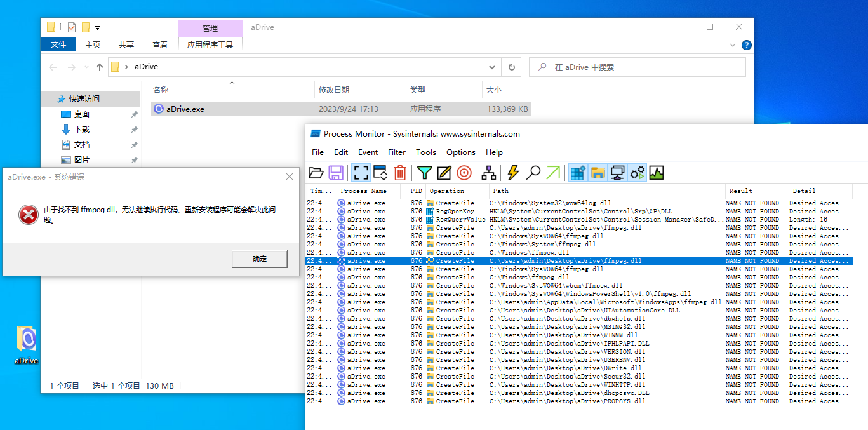The height and width of the screenshot is (430, 868).
Task: Click the Explorer Forward arrow
Action: pyautogui.click(x=72, y=67)
